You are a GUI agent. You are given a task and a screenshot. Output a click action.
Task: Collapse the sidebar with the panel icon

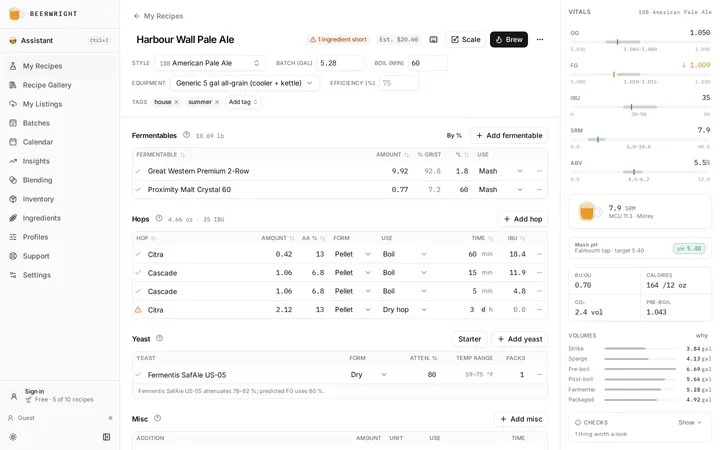(x=107, y=437)
